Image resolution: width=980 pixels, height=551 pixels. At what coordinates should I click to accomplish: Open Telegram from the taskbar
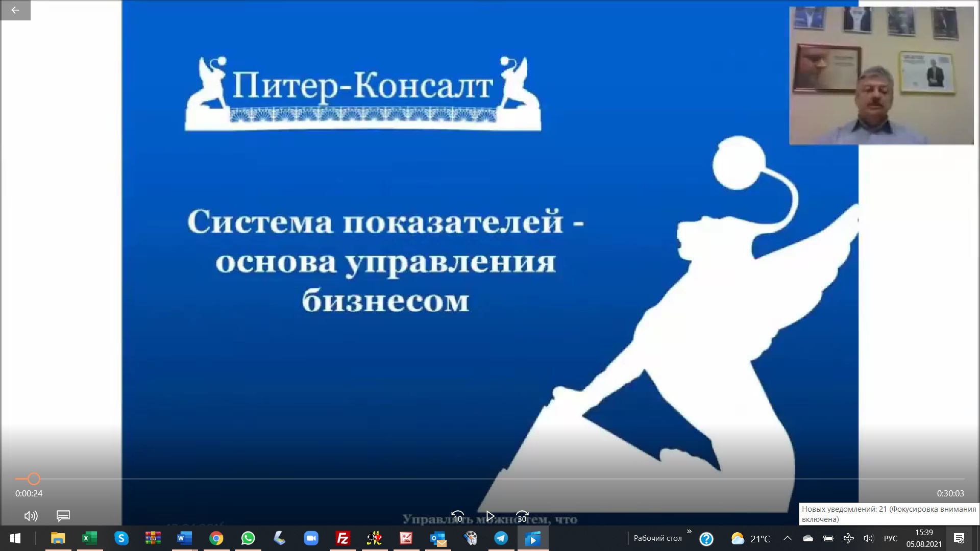501,538
